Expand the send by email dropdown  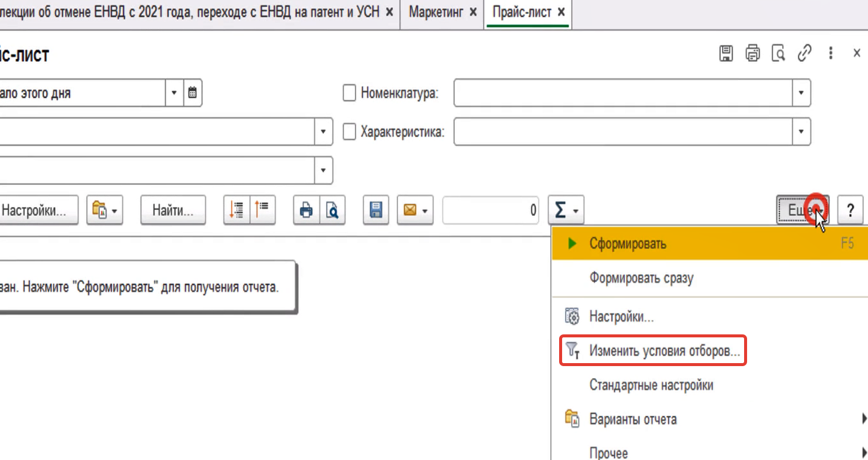click(415, 210)
